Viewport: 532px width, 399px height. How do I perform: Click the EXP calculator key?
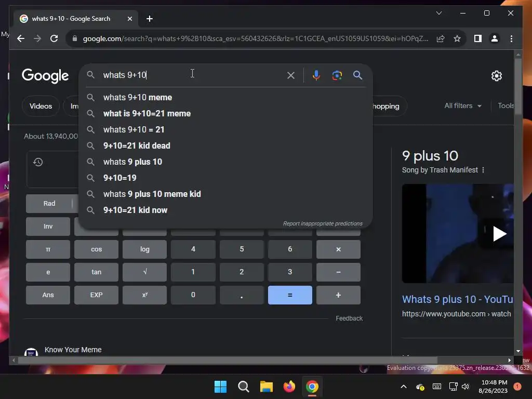[x=96, y=295]
